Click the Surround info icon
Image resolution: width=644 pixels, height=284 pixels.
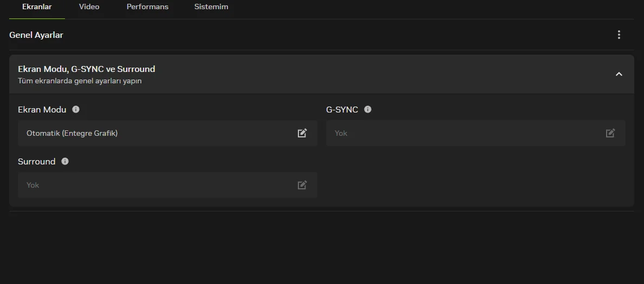tap(65, 161)
